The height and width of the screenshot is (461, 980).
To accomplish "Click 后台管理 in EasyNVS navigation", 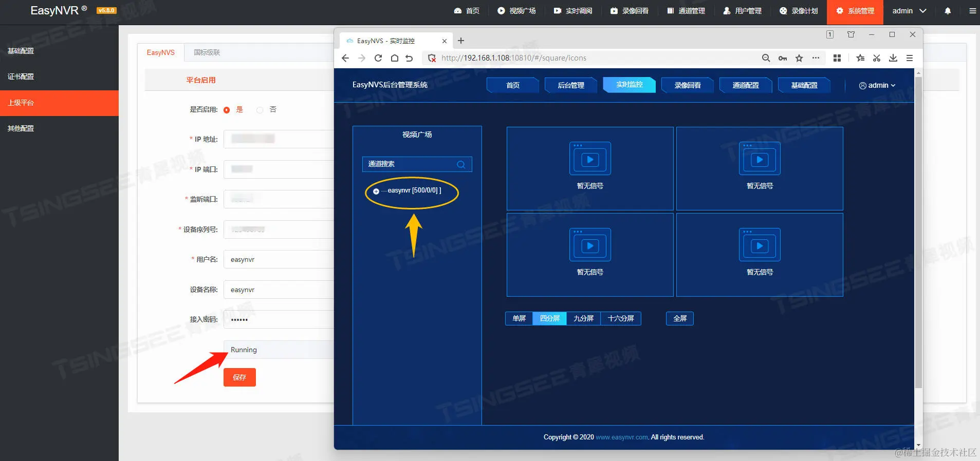I will pyautogui.click(x=571, y=85).
